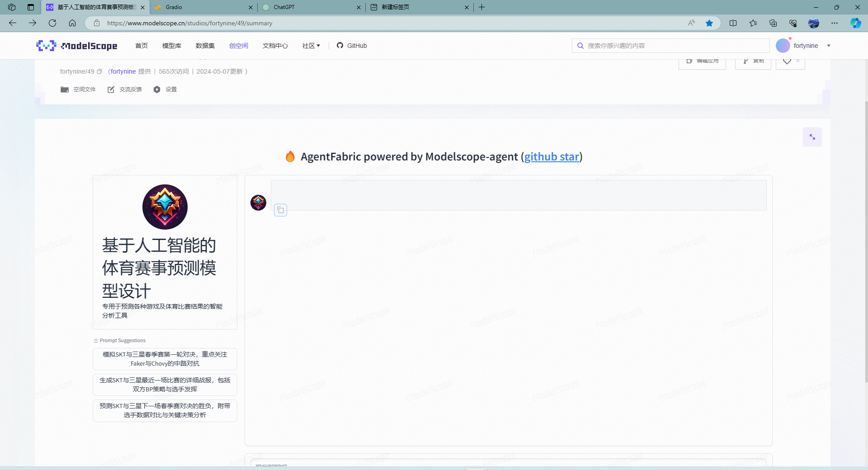Open 交流反馈 feedback icon
This screenshot has width=868, height=470.
pyautogui.click(x=111, y=89)
